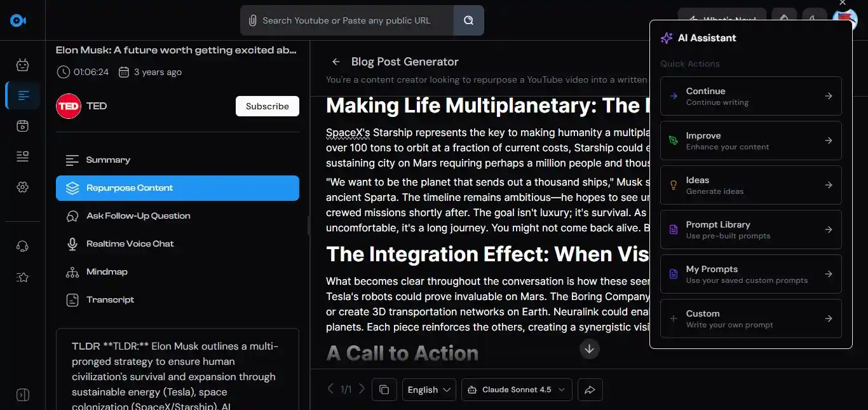Open the English language dropdown
Viewport: 868px width, 410px height.
429,390
